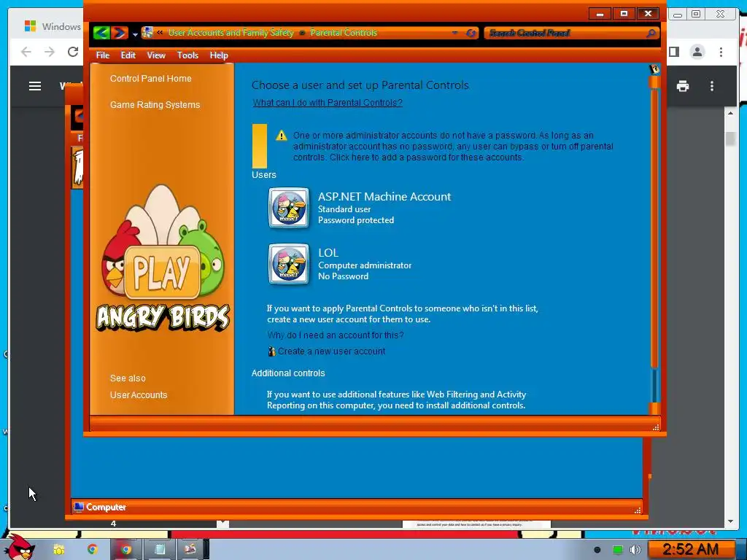
Task: Open 'Why do I need an account for this?'
Action: 336,335
